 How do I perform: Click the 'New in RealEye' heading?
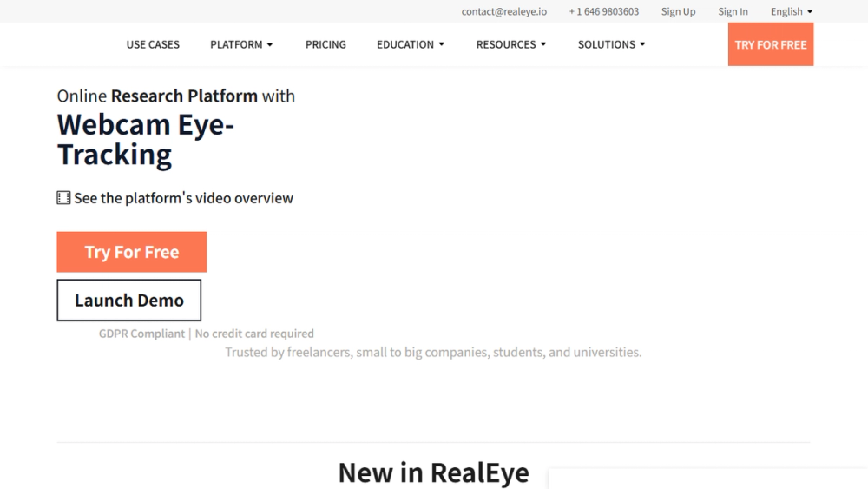(433, 473)
